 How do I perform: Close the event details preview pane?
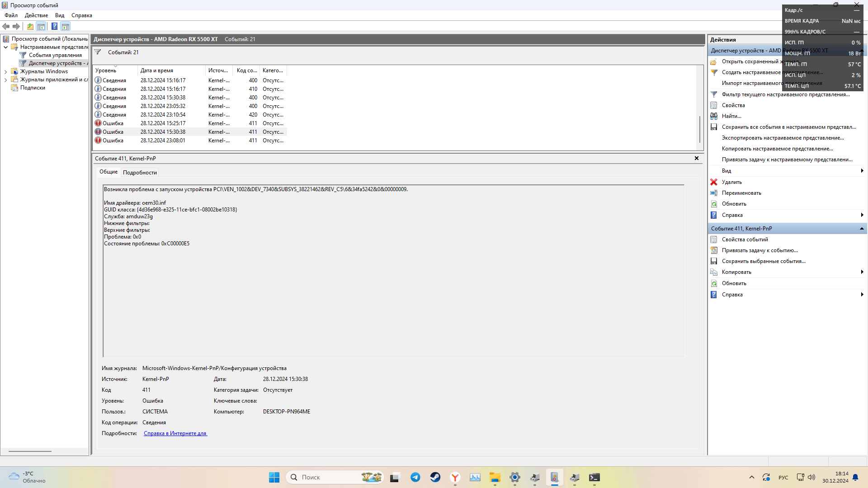[697, 158]
